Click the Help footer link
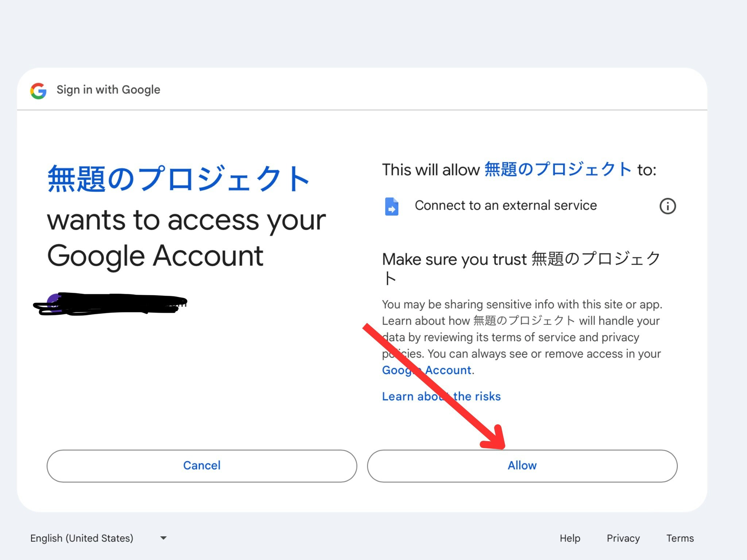This screenshot has height=560, width=747. pos(570,538)
